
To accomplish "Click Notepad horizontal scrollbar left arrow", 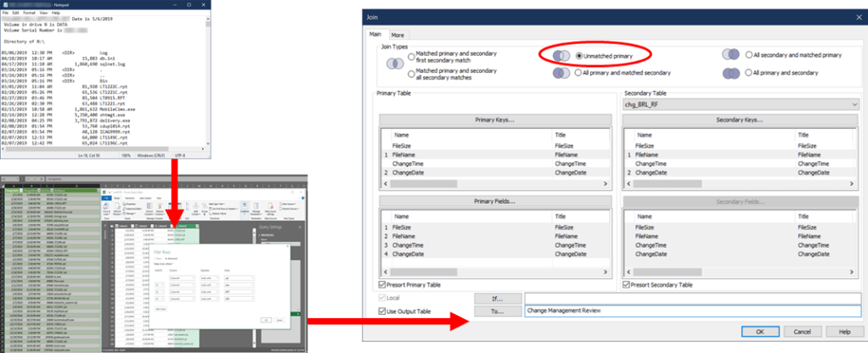I will pyautogui.click(x=4, y=149).
